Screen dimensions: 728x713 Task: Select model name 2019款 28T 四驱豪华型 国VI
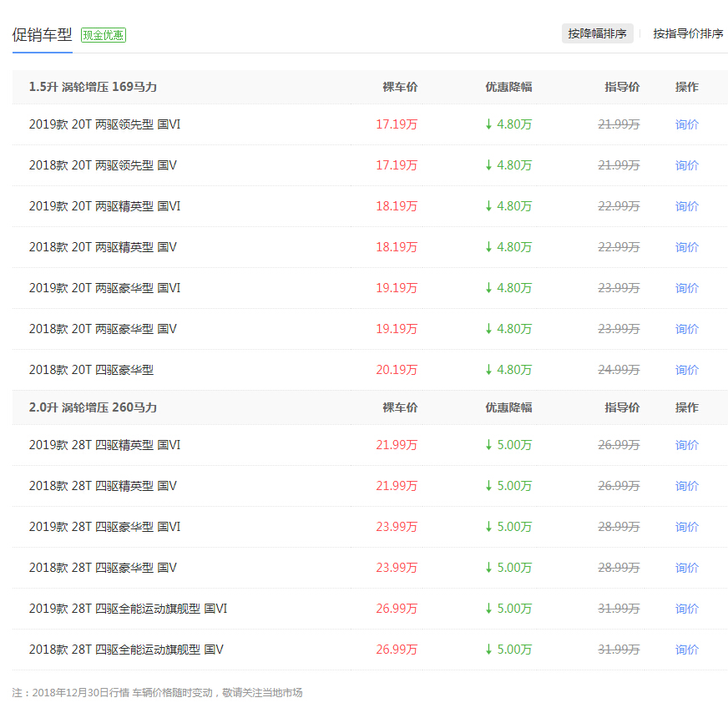[x=104, y=526]
